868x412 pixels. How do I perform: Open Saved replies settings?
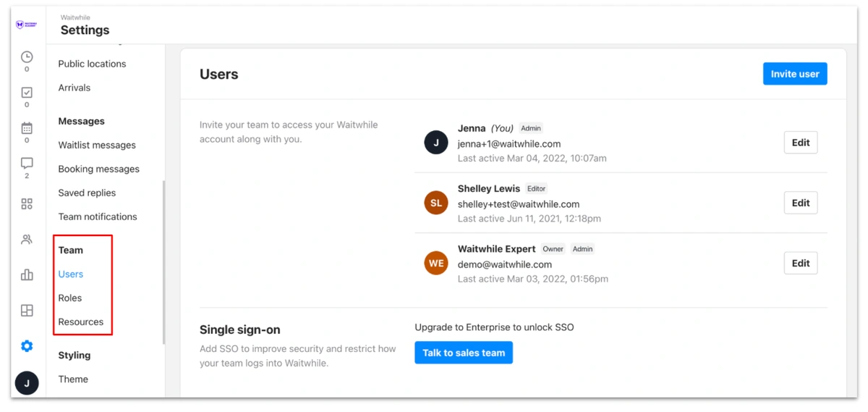pyautogui.click(x=87, y=193)
